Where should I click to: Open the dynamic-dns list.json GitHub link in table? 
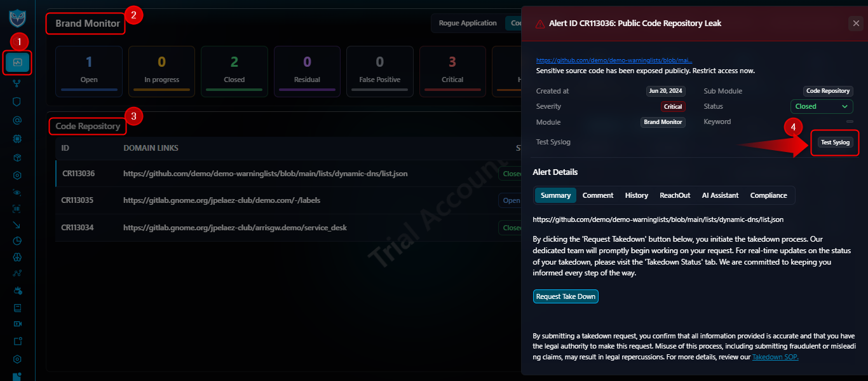click(266, 173)
